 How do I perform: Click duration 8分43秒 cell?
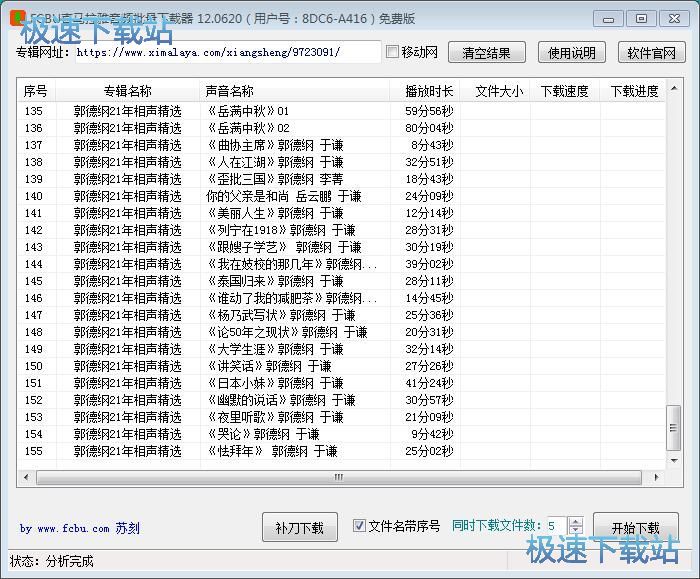tap(432, 145)
